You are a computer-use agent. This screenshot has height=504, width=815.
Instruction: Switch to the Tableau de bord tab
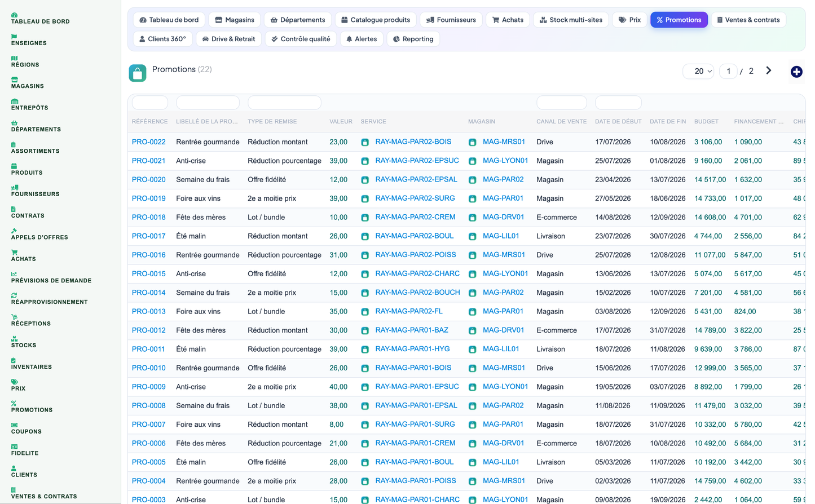point(169,20)
